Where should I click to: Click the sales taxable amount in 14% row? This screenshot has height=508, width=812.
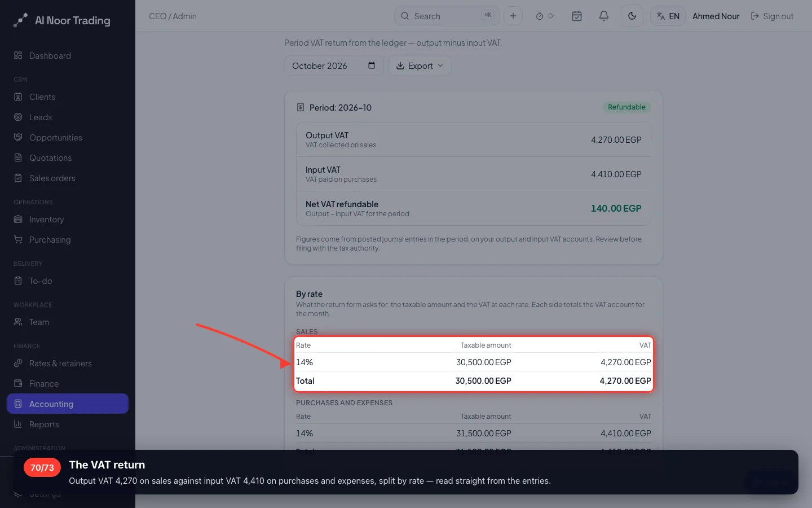click(483, 362)
